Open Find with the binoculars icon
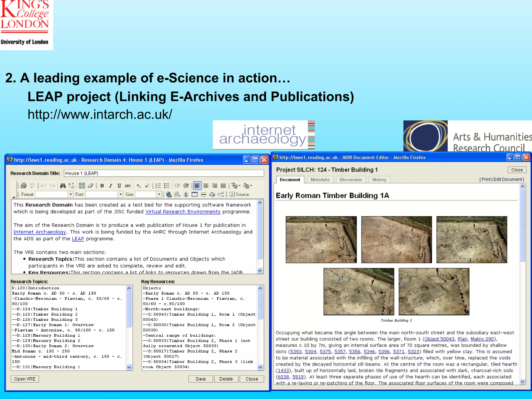The height and width of the screenshot is (399, 532). pos(63,185)
